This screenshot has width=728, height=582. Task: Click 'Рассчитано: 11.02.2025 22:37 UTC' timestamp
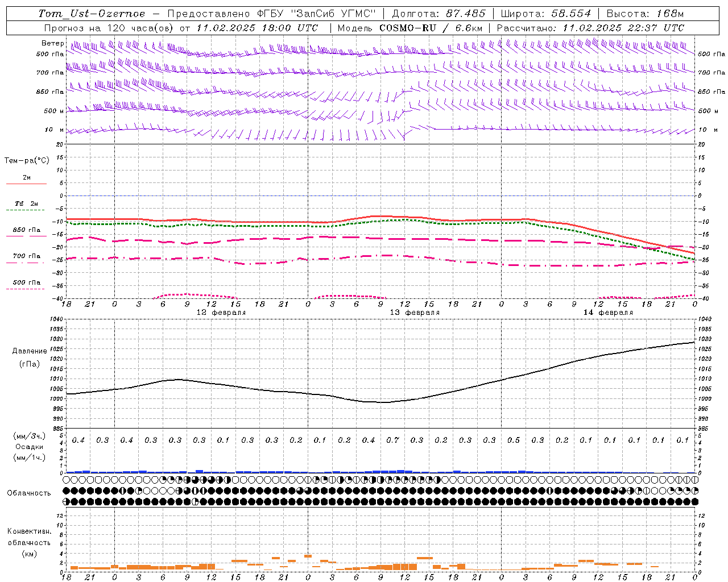590,28
